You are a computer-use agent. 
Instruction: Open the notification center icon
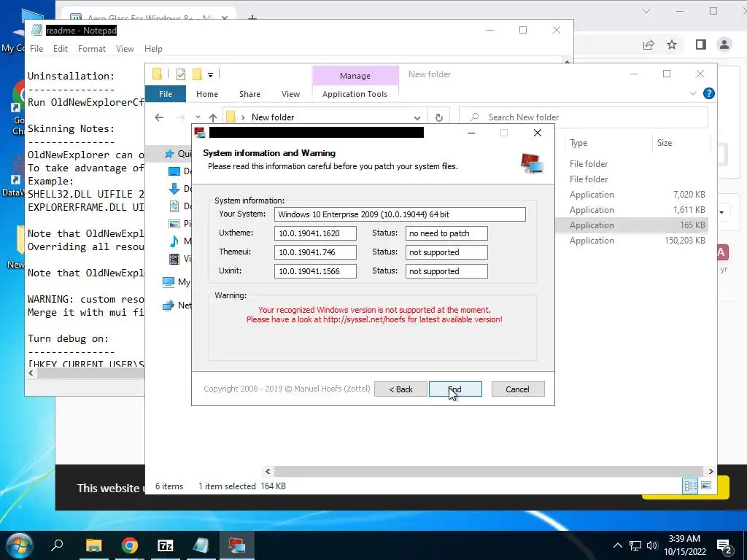coord(724,546)
